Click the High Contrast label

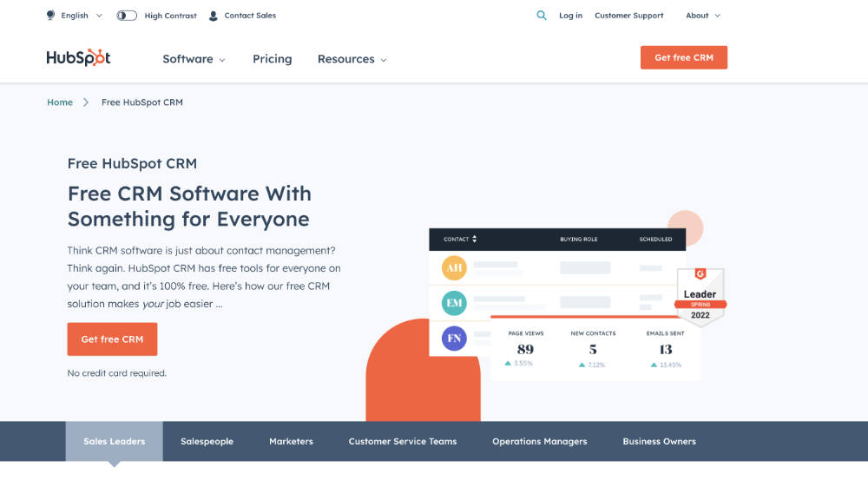coord(170,16)
